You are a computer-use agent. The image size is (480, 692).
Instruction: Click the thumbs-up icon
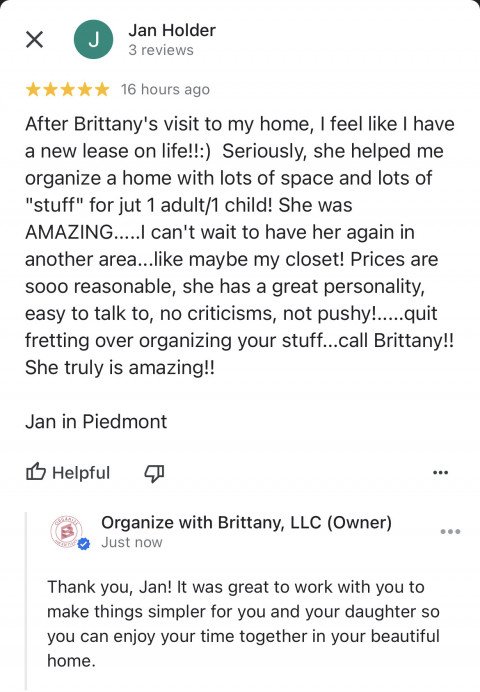pos(36,472)
